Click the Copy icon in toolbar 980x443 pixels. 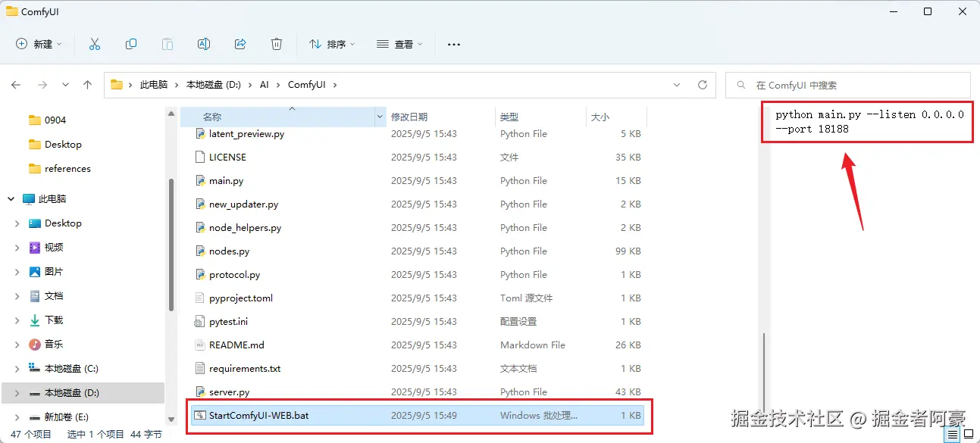click(x=131, y=44)
